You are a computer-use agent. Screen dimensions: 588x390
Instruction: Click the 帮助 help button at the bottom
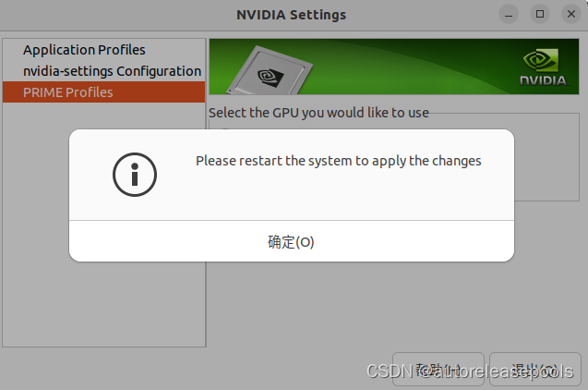[438, 370]
